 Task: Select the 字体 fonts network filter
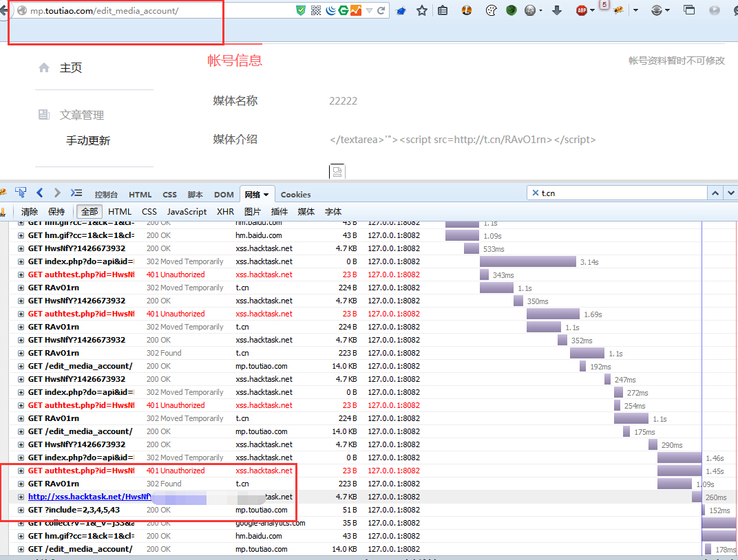(333, 212)
